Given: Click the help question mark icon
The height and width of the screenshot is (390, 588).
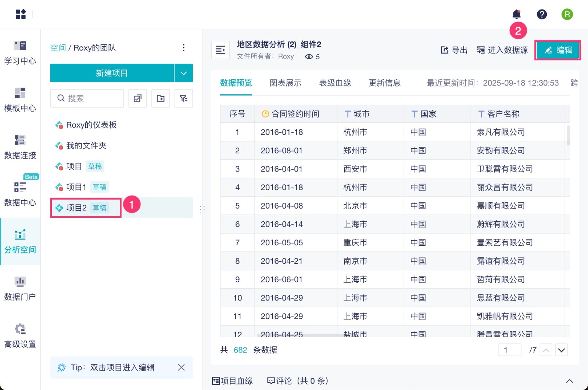Looking at the screenshot, I should click(542, 14).
